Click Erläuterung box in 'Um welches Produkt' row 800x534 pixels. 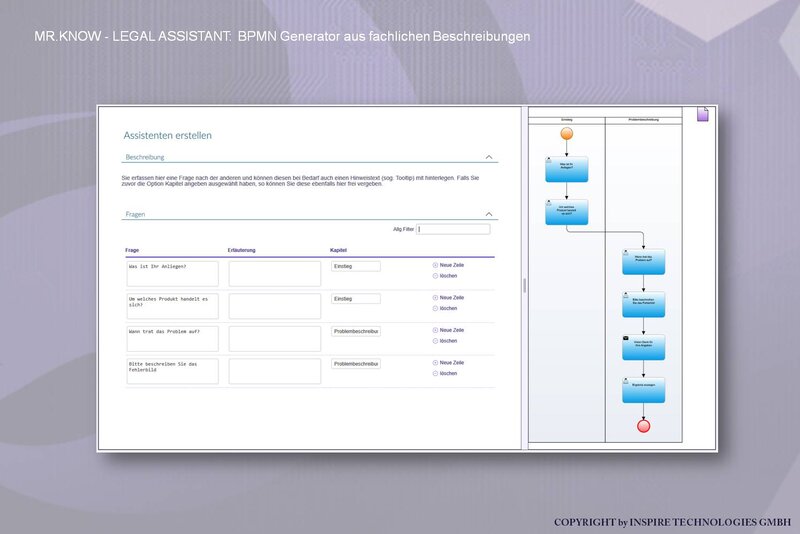(274, 306)
